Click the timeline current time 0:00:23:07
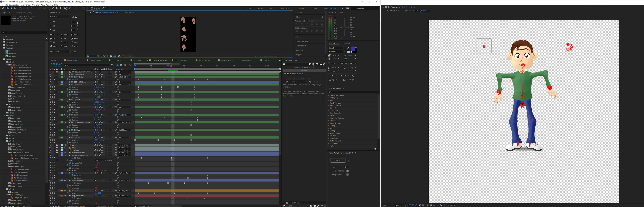644x207 pixels. (56, 64)
